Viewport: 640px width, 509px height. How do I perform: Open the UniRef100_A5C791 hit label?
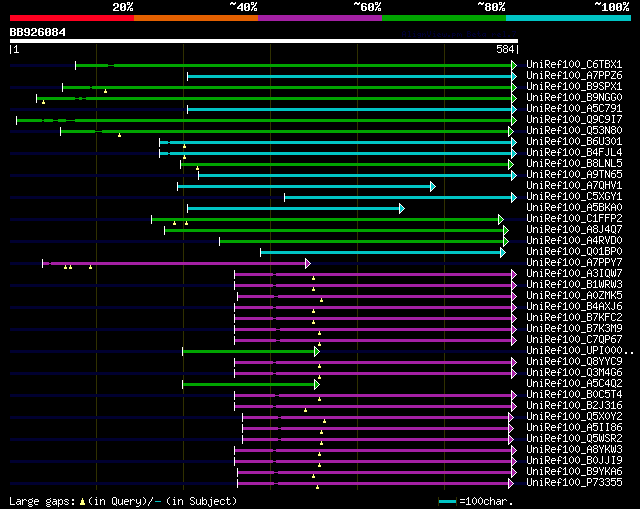click(574, 109)
